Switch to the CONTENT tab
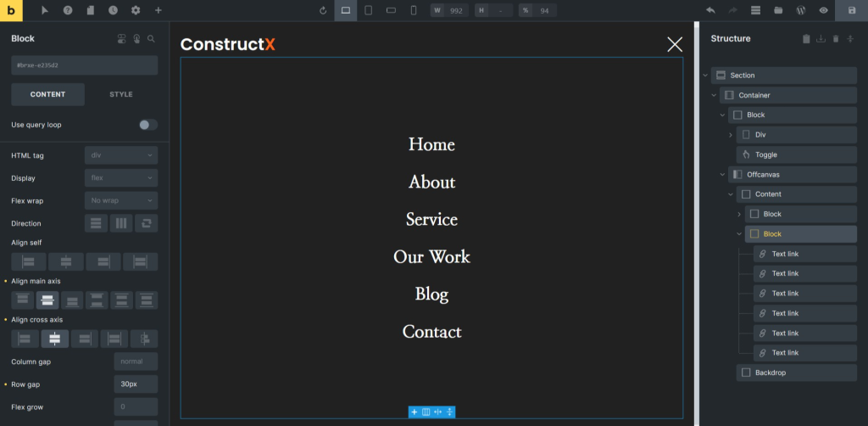This screenshot has width=868, height=426. pyautogui.click(x=47, y=95)
